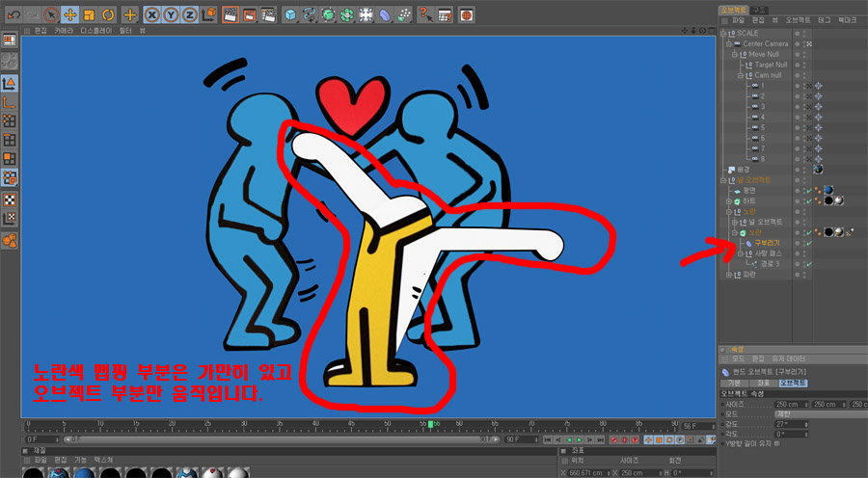The width and height of the screenshot is (868, 478).
Task: Expand the 하트 object node
Action: pos(729,201)
